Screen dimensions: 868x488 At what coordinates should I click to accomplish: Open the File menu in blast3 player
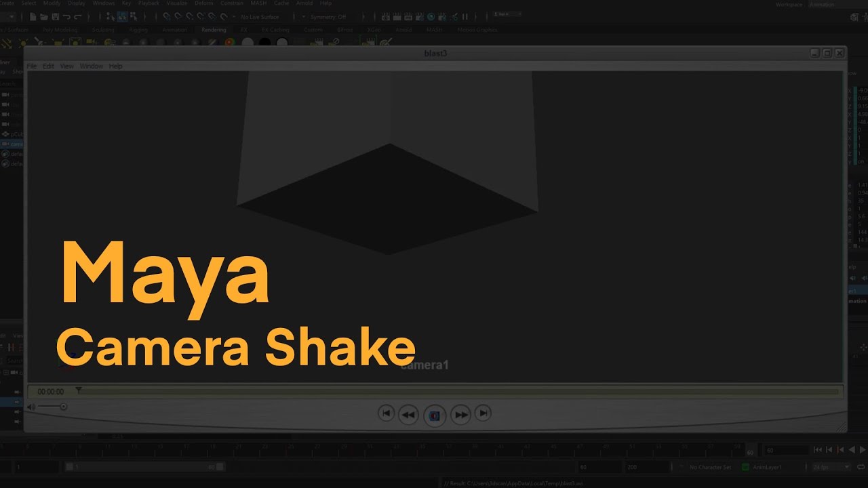(x=31, y=66)
